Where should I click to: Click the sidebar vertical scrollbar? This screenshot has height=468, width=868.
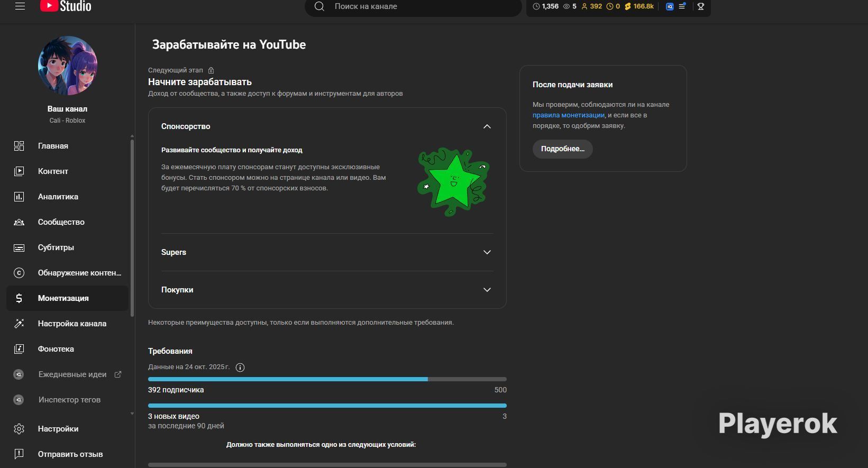[132, 227]
